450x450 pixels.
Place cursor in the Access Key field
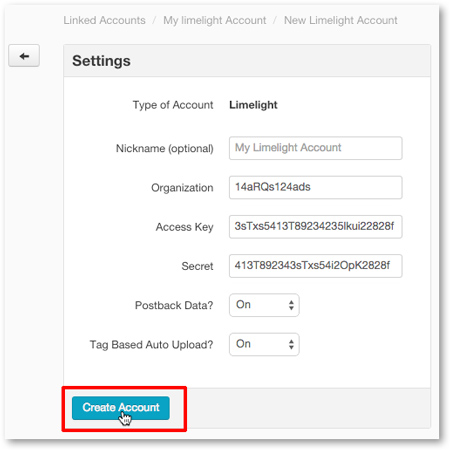(315, 227)
